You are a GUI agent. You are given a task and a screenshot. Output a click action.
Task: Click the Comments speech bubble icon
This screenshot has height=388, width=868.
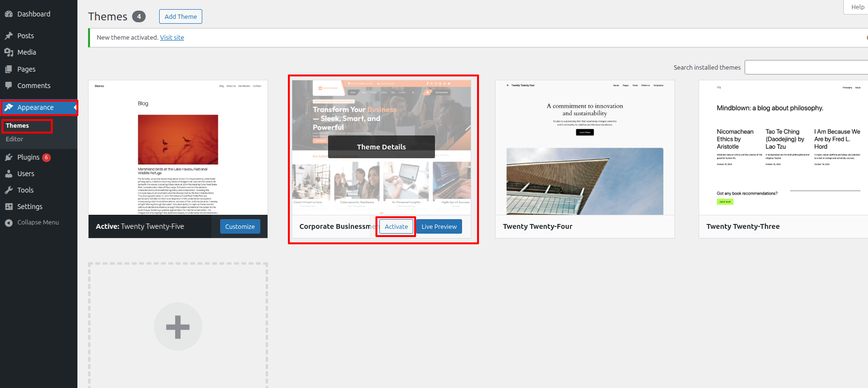coord(9,86)
